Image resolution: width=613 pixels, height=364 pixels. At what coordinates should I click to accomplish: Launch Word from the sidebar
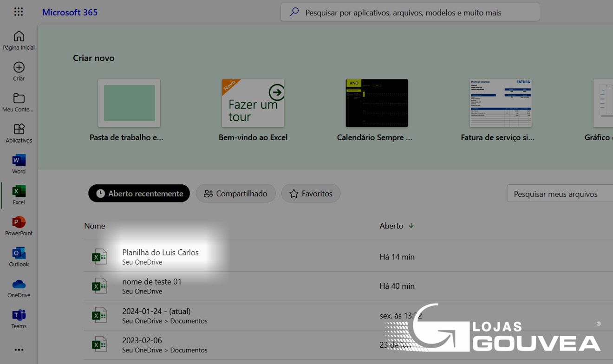tap(19, 164)
